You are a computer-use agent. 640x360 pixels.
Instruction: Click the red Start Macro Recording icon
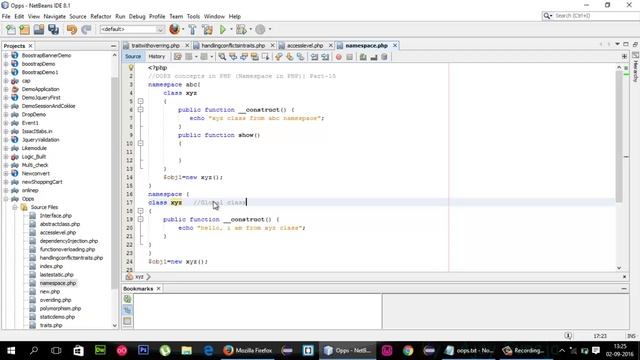click(338, 57)
